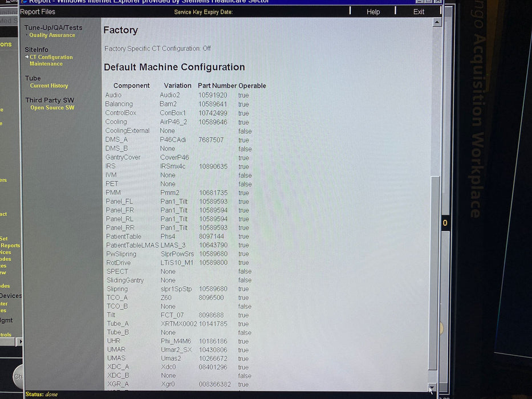Screen dimensions: 532x399
Task: Open the Quality Assurance report link
Action: click(52, 35)
